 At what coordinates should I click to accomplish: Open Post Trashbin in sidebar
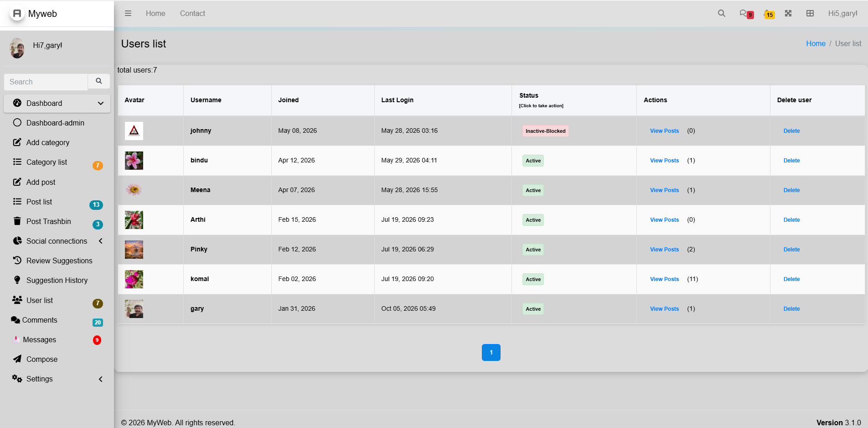57,221
